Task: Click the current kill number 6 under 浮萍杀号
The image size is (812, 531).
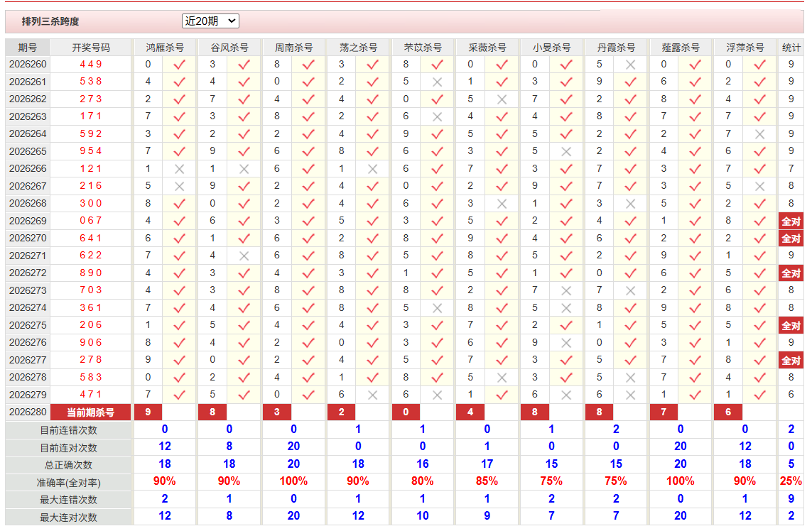Action: [728, 412]
